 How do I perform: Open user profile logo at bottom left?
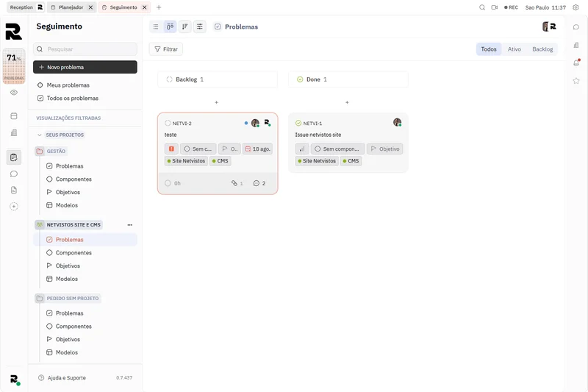pyautogui.click(x=14, y=379)
